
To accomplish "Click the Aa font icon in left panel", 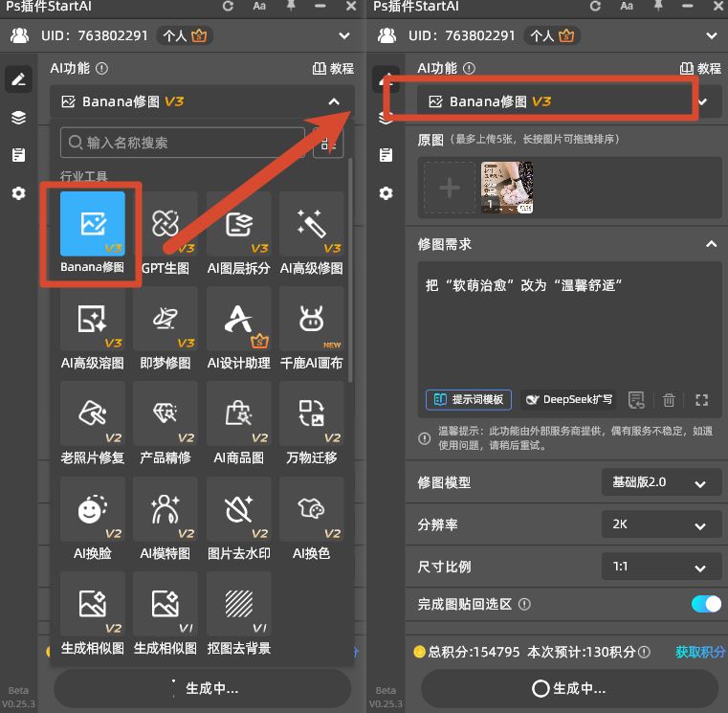I will [x=259, y=7].
